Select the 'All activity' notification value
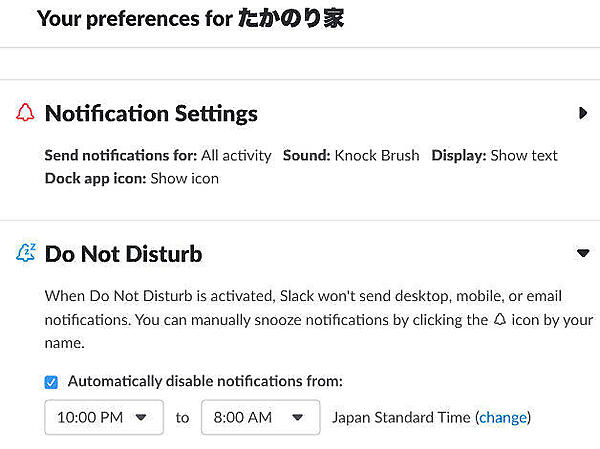 click(236, 155)
